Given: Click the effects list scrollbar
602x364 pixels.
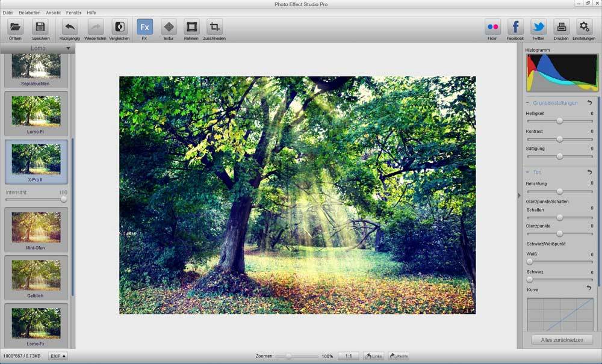Looking at the screenshot, I should click(x=73, y=217).
